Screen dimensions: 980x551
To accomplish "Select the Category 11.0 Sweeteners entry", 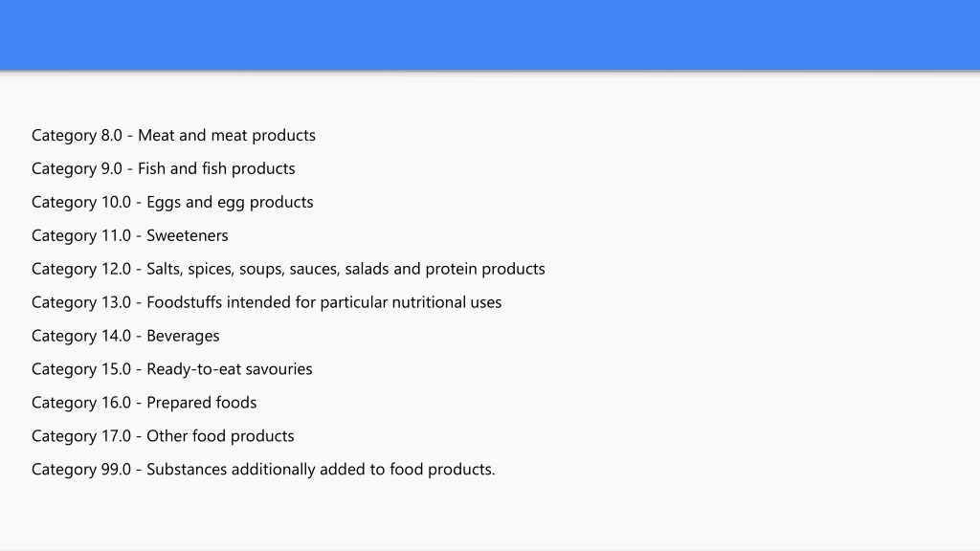I will tap(130, 235).
